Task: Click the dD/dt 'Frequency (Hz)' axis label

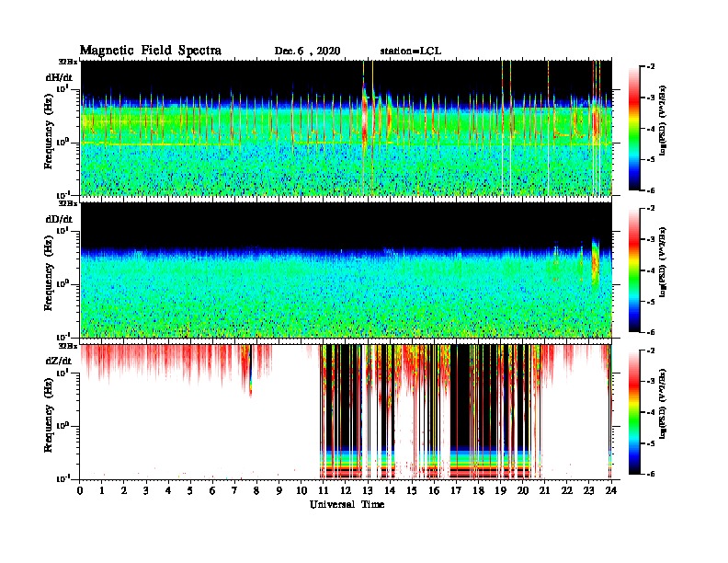Action: pos(49,274)
